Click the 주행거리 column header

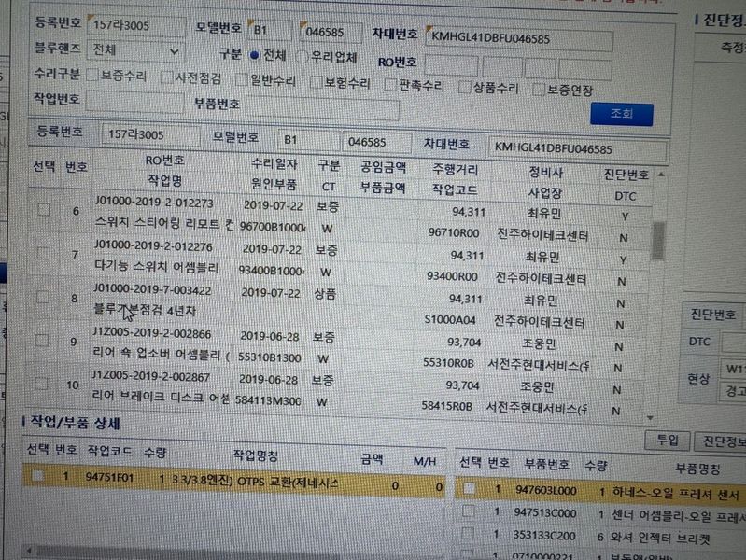click(x=455, y=169)
